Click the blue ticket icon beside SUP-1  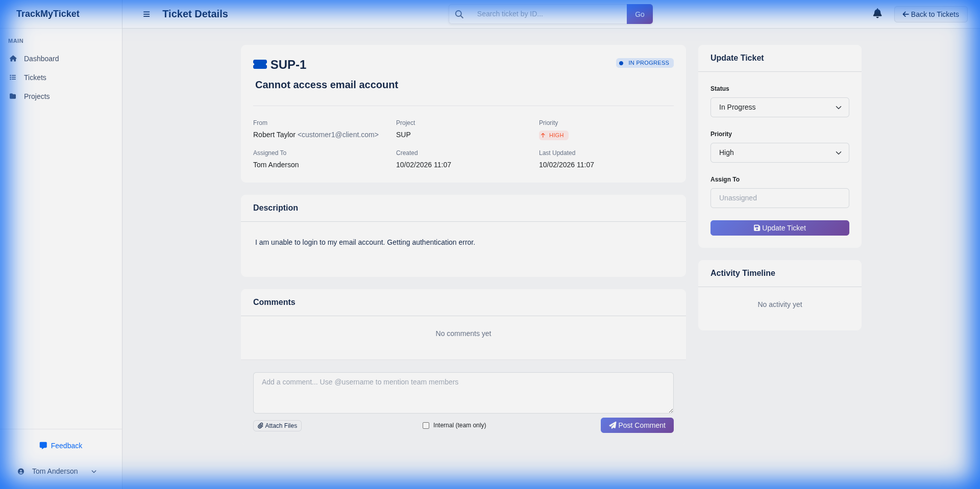260,64
